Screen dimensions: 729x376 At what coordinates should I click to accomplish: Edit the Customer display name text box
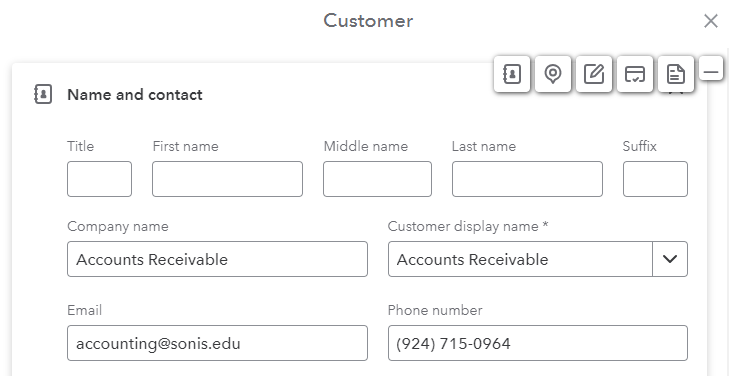coord(520,259)
